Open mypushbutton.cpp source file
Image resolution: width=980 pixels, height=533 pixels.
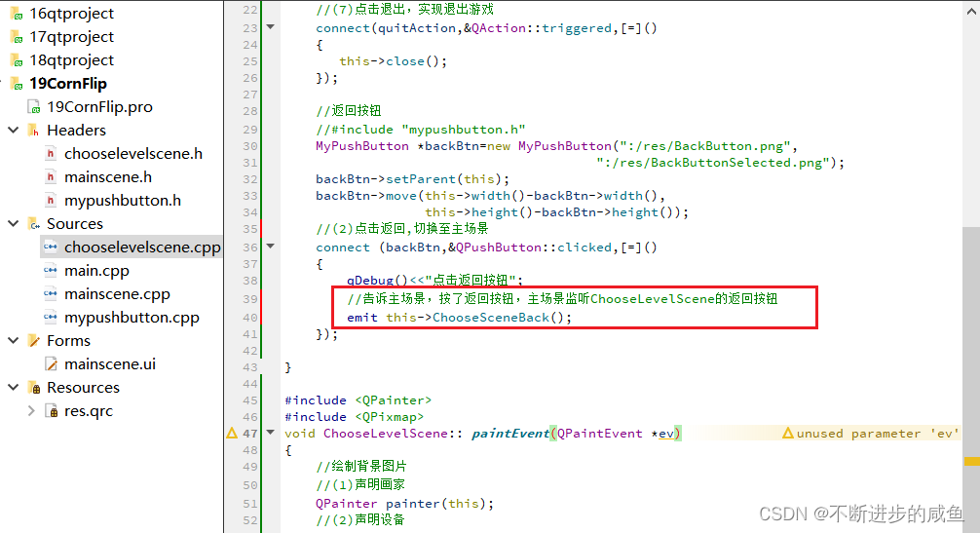coord(132,318)
